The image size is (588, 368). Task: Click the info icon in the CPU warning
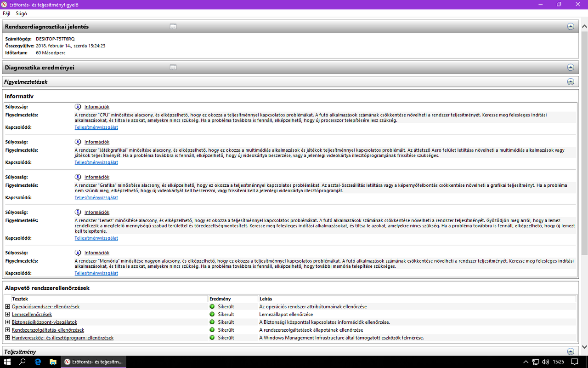click(78, 107)
